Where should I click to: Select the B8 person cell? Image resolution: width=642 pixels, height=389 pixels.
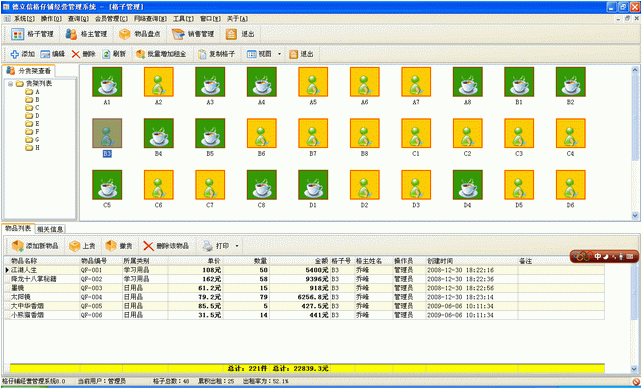pos(364,133)
